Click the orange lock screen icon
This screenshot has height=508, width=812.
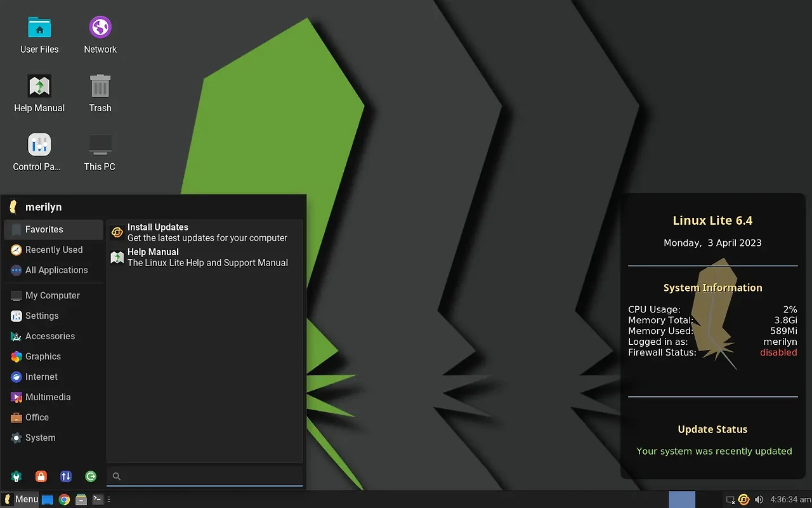41,476
